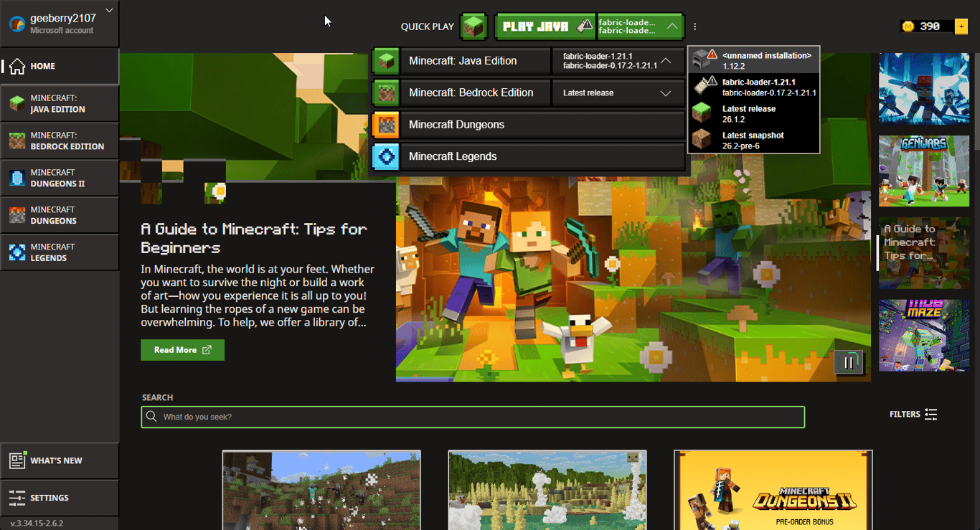The height and width of the screenshot is (530, 980).
Task: Click the Home house icon
Action: pyautogui.click(x=17, y=66)
